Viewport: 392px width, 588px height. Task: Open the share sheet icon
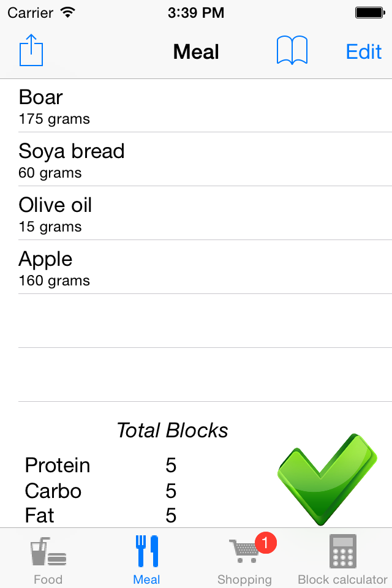[x=30, y=50]
